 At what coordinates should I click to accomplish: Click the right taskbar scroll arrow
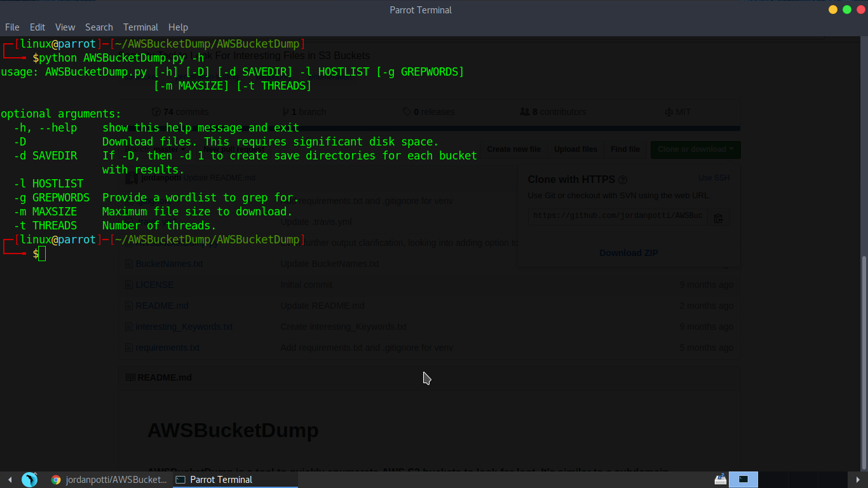point(859,480)
